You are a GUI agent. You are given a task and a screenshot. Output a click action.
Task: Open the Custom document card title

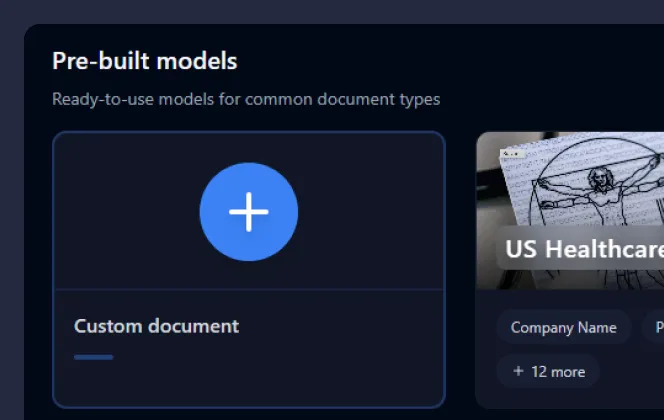point(156,326)
